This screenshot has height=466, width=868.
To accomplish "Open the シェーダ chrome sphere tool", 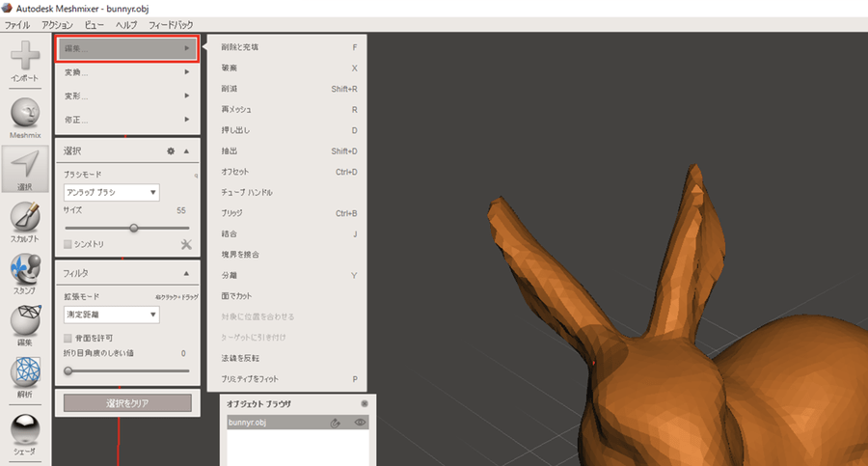I will 25,429.
